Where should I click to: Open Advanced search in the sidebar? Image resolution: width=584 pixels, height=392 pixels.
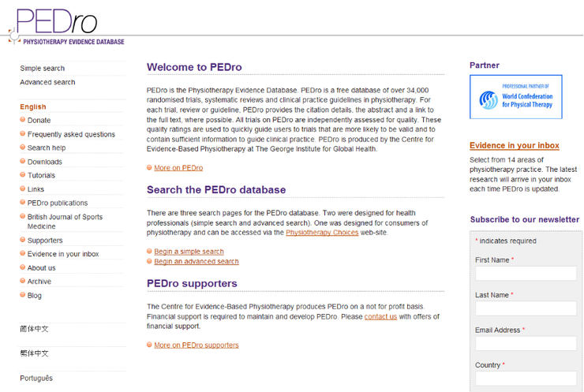[47, 82]
